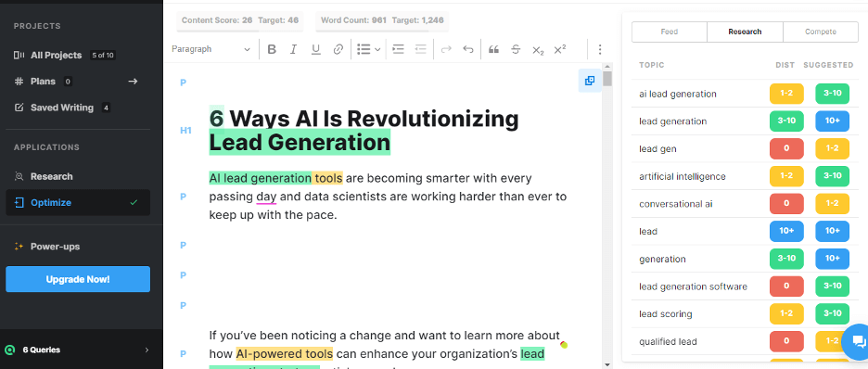Open Plans in sidebar

pos(44,82)
